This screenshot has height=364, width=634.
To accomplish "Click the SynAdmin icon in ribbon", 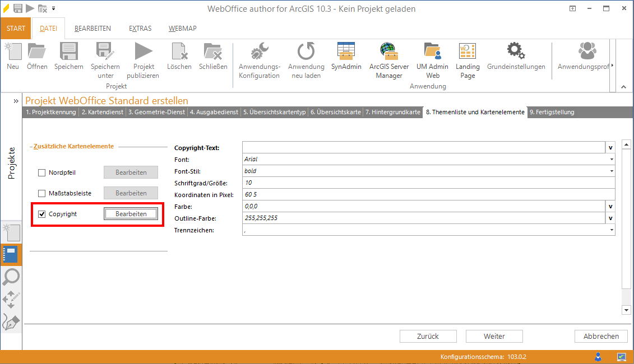I will click(346, 52).
